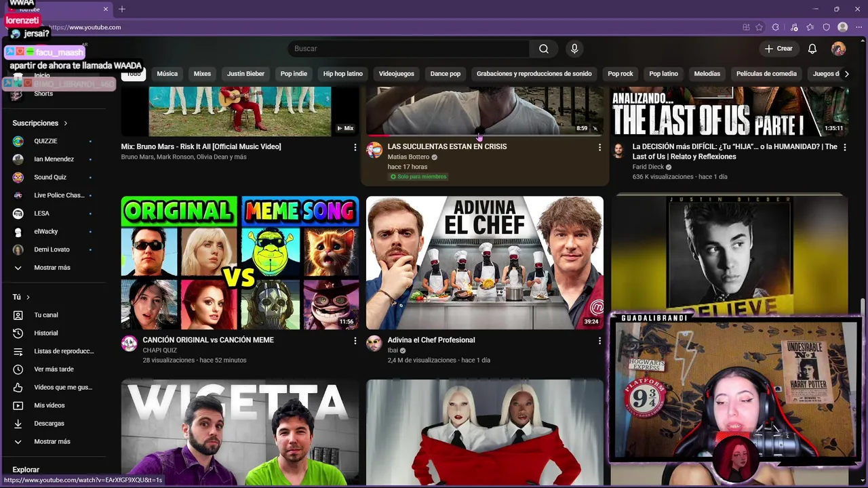The width and height of the screenshot is (868, 488).
Task: Click Matias Bottero channel avatar
Action: point(374,150)
